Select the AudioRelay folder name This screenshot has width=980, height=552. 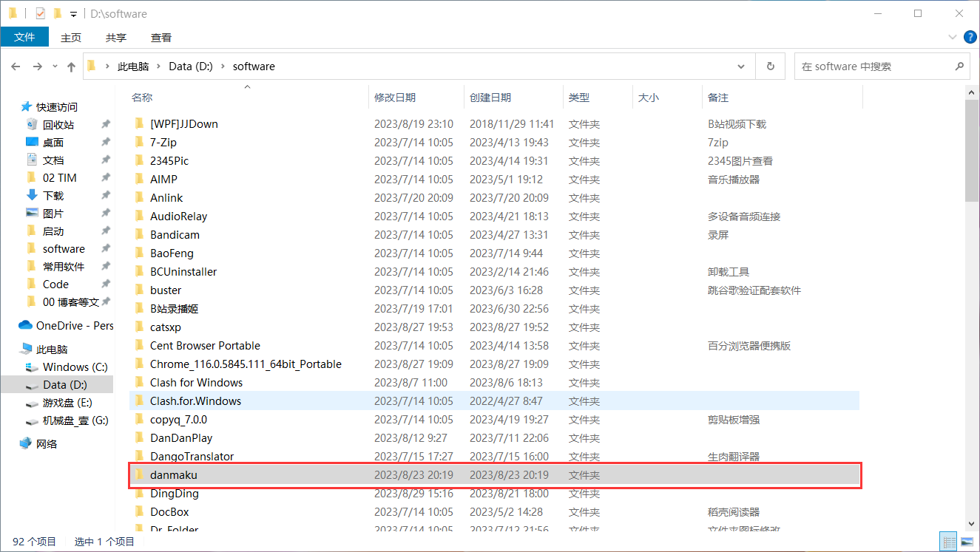point(178,217)
